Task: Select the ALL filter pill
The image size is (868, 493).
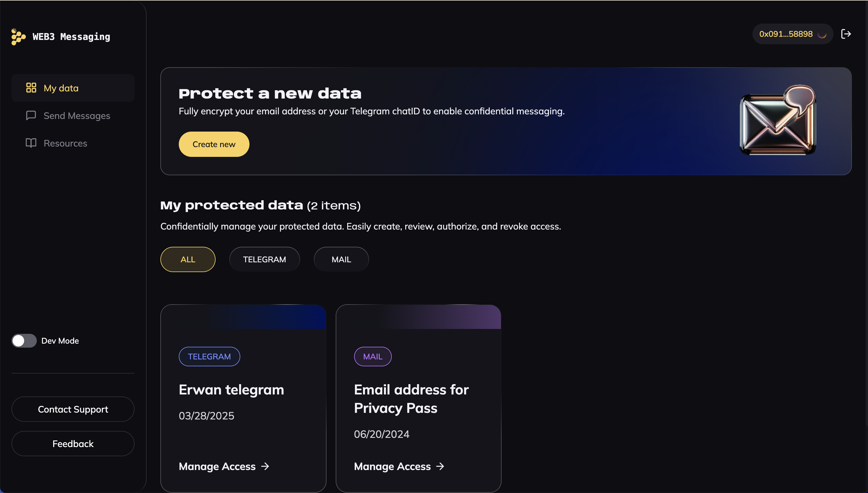Action: pyautogui.click(x=188, y=259)
